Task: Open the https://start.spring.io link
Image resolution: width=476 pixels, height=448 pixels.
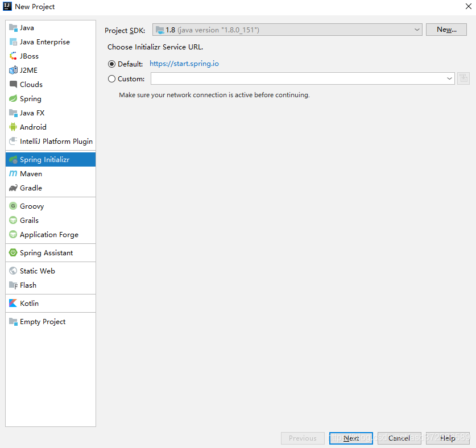Action: pyautogui.click(x=184, y=64)
